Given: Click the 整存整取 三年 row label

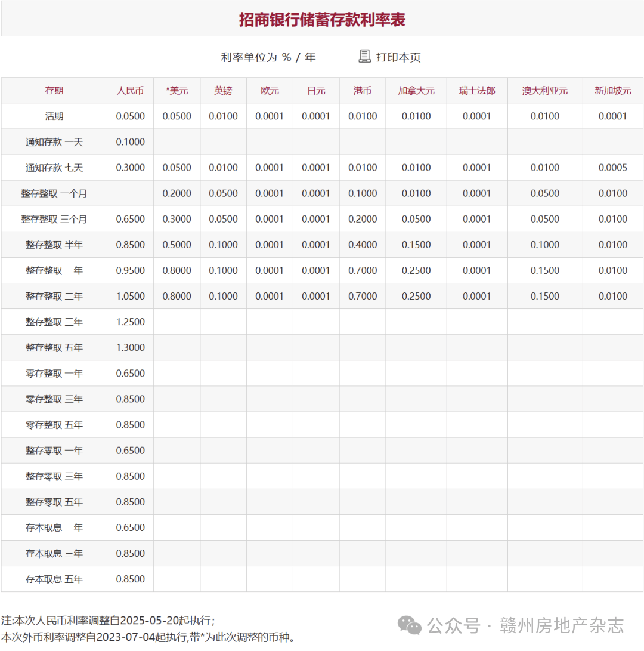Looking at the screenshot, I should pos(54,322).
